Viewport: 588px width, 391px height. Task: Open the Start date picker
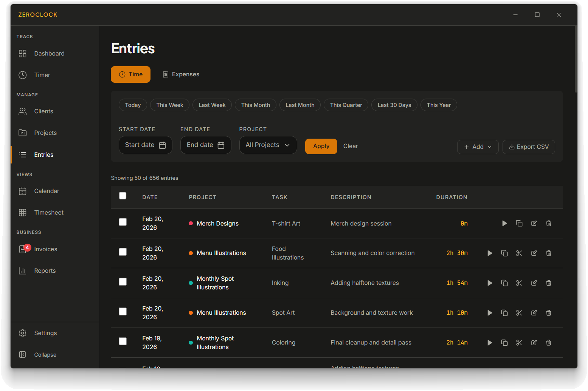[x=145, y=145]
